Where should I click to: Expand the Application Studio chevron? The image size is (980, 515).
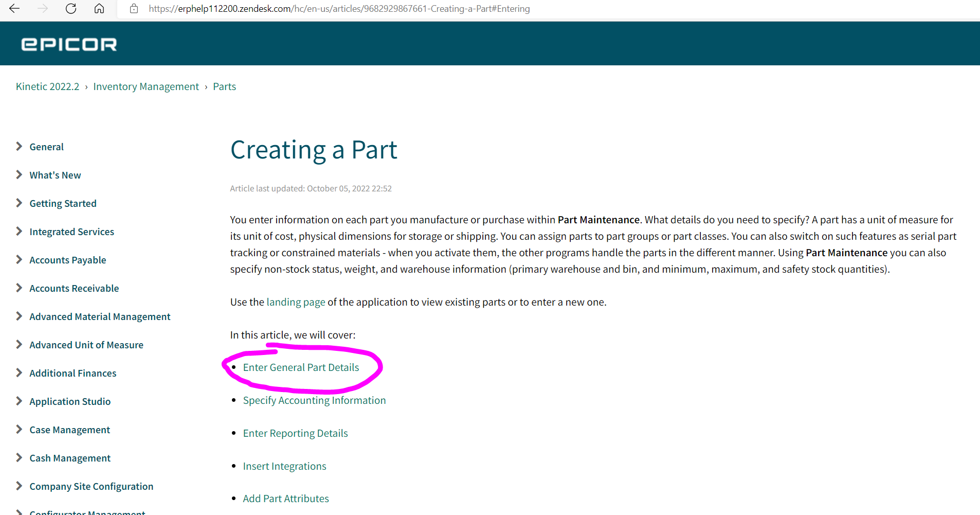19,401
